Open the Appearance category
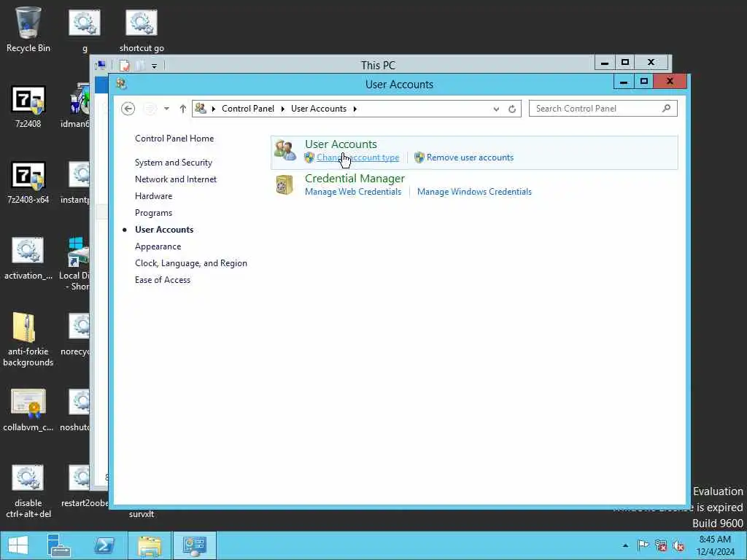Image resolution: width=747 pixels, height=560 pixels. coord(158,246)
